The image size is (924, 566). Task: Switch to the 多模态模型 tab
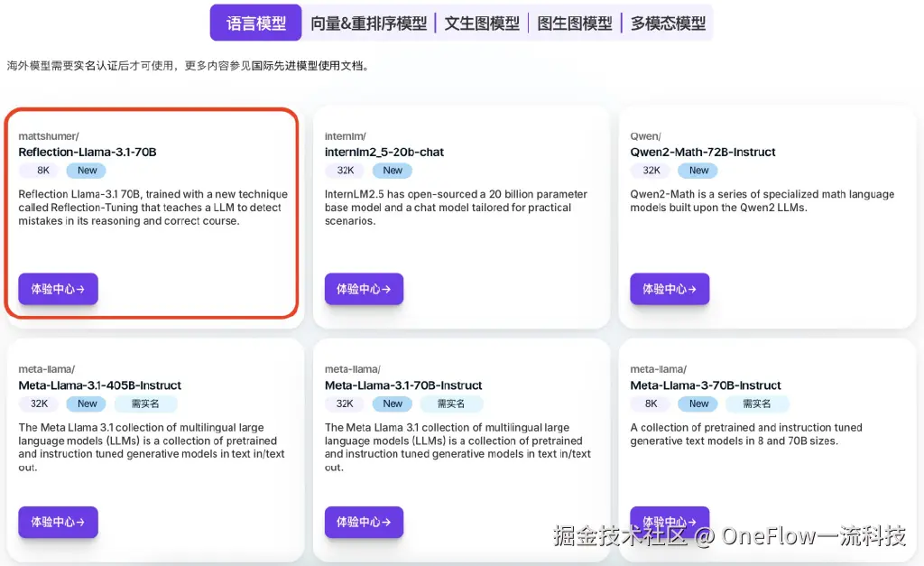tap(669, 23)
